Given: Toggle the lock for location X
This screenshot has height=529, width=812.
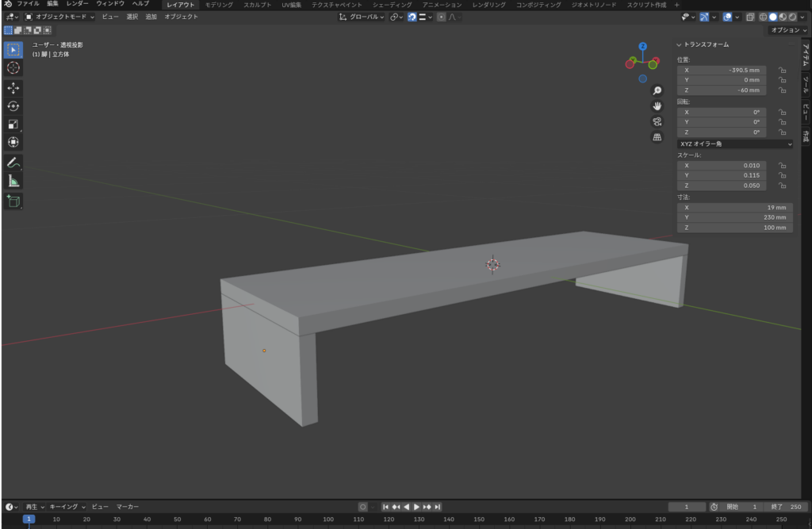Looking at the screenshot, I should [x=782, y=70].
